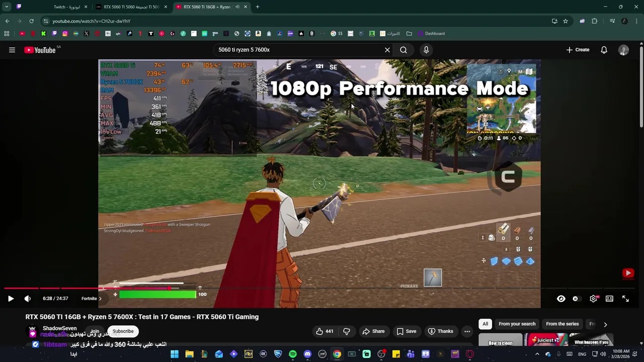The image size is (644, 362).
Task: Open the juiciest video thumbnail
Action: point(546,340)
